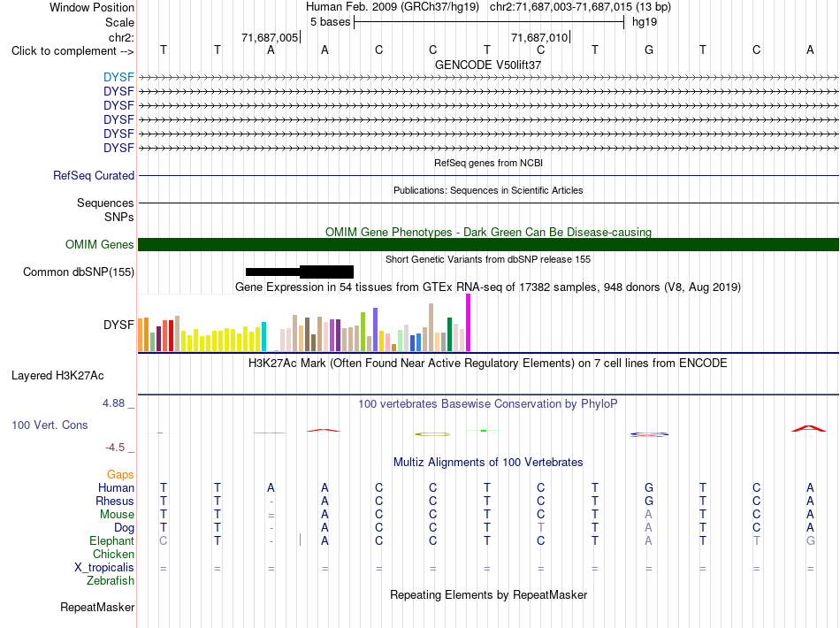840x628 pixels.
Task: Click the Scale bar labeled 5 bases
Action: 489,22
